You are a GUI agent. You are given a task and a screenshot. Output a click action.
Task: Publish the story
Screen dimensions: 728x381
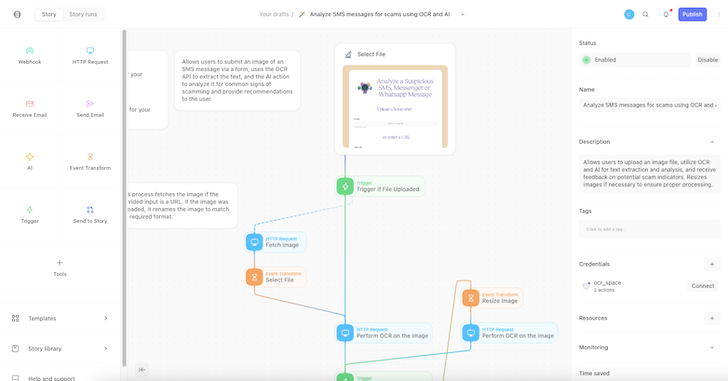[692, 14]
